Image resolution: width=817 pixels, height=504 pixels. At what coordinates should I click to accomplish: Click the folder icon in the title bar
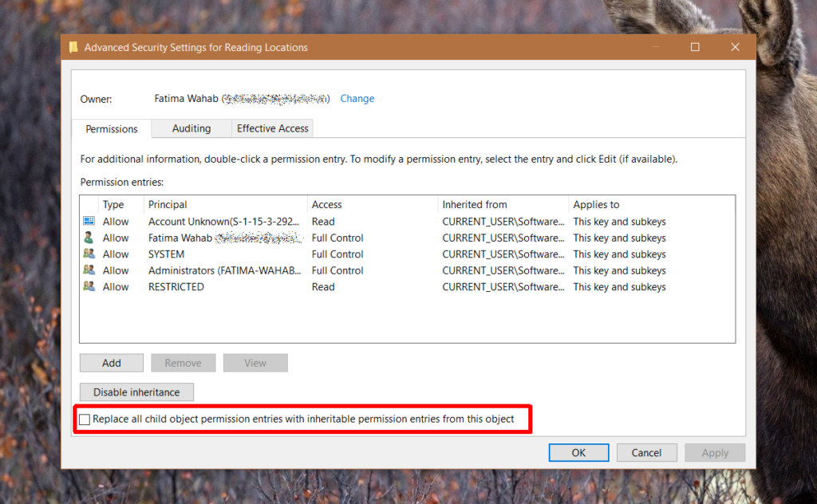point(73,46)
